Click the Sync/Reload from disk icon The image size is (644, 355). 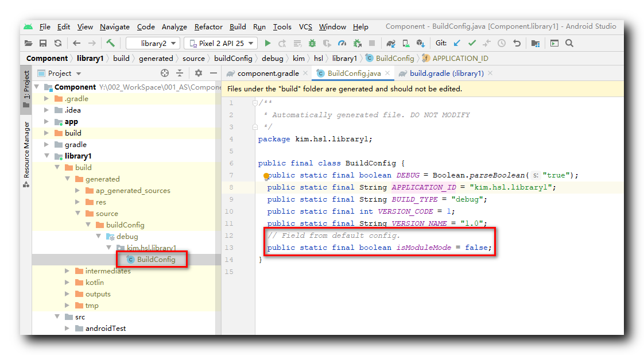pos(58,43)
